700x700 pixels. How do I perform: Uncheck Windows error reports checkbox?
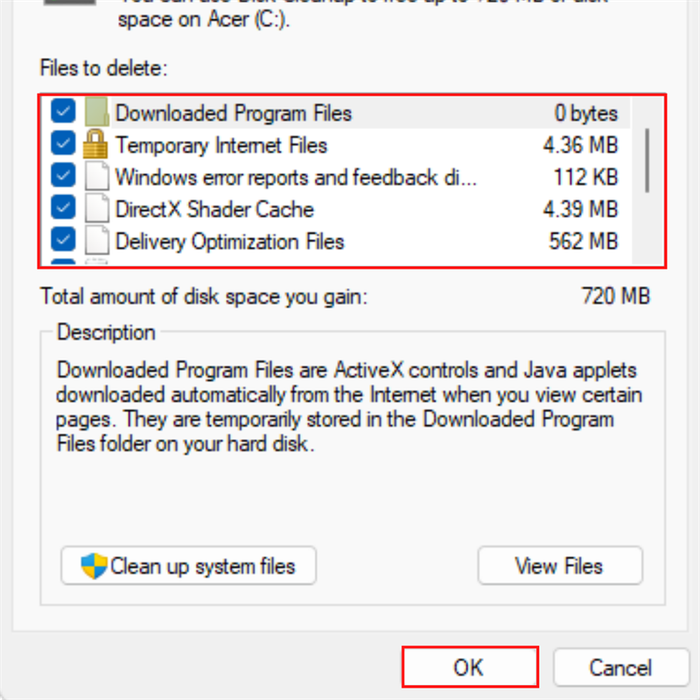coord(63,177)
